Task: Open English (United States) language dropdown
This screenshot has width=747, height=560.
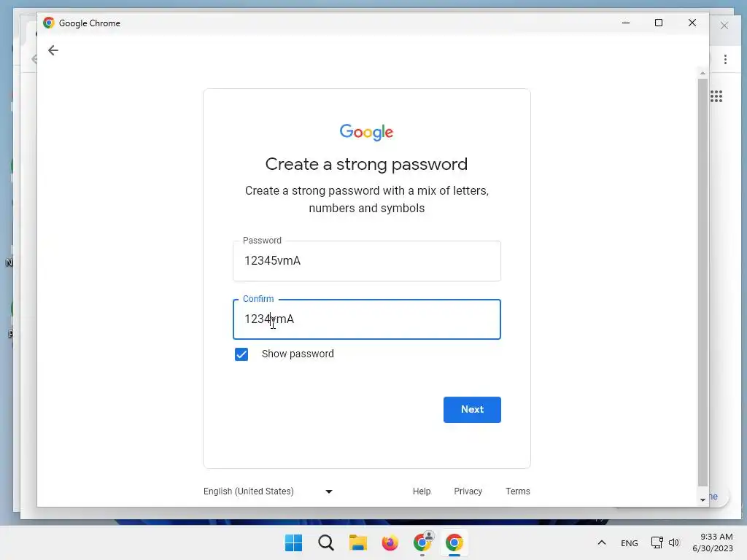Action: tap(268, 491)
